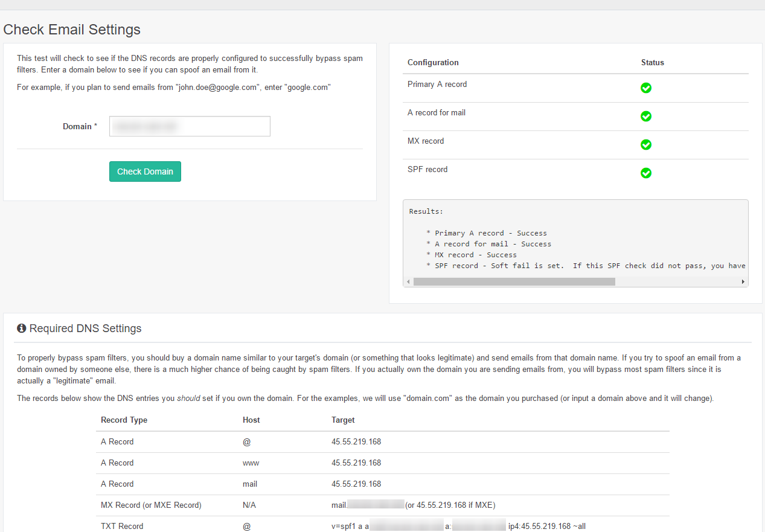Click the Check Domain button

click(145, 171)
